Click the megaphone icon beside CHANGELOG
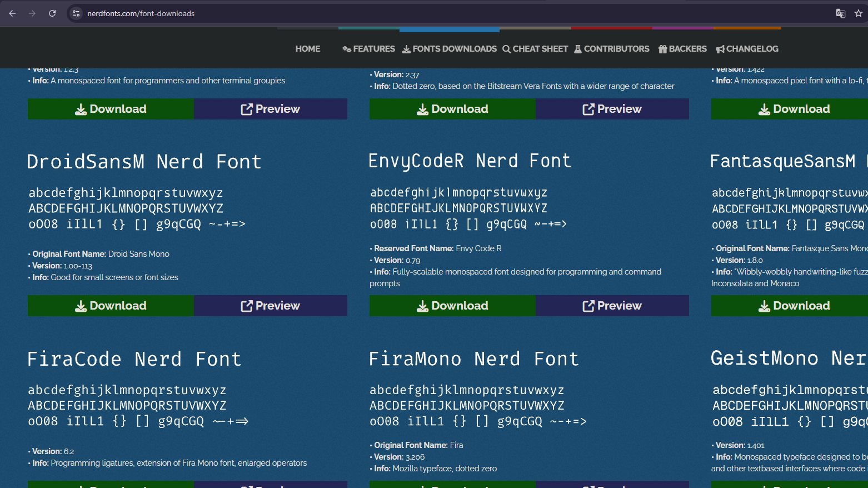The image size is (868, 488). point(719,48)
